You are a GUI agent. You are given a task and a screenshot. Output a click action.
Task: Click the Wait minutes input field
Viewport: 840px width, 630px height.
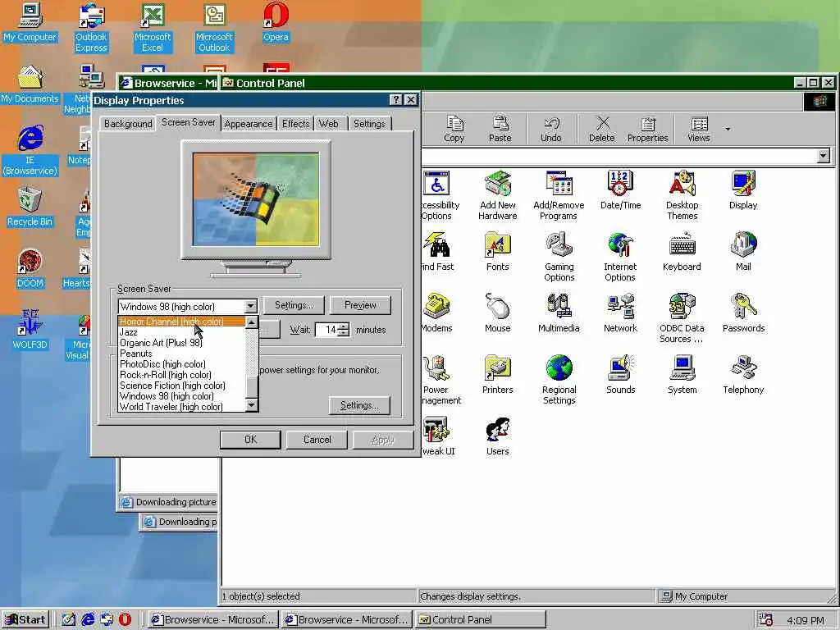(x=326, y=330)
